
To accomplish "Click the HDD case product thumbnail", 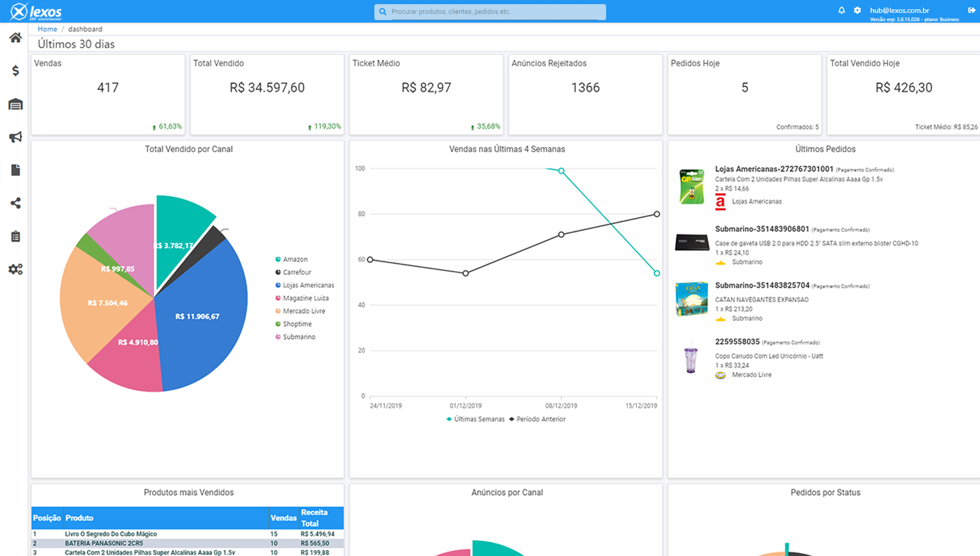I will 692,242.
